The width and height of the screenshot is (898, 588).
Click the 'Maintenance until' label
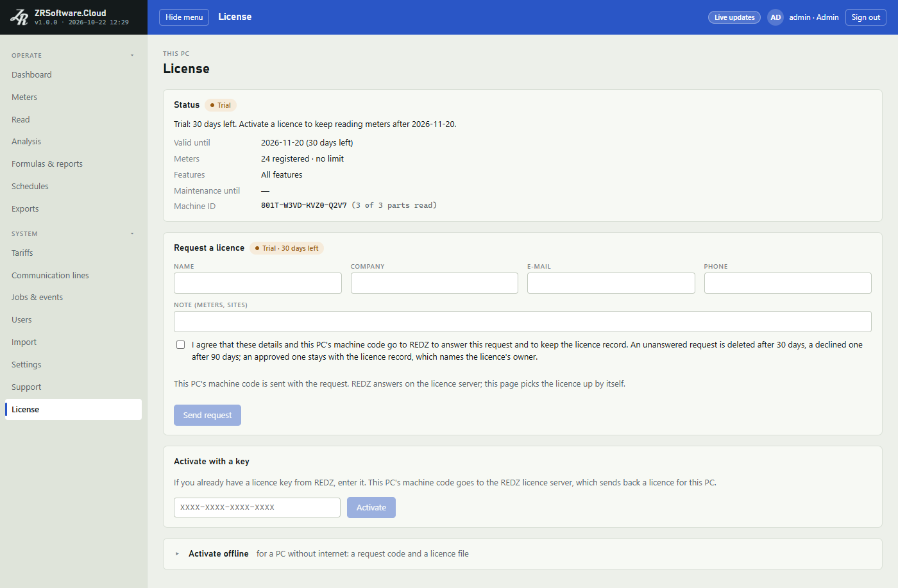click(x=207, y=191)
